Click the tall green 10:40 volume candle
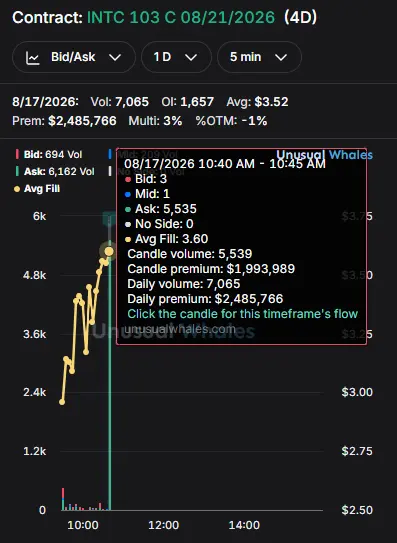Viewport: 397px width, 543px height. 110,375
